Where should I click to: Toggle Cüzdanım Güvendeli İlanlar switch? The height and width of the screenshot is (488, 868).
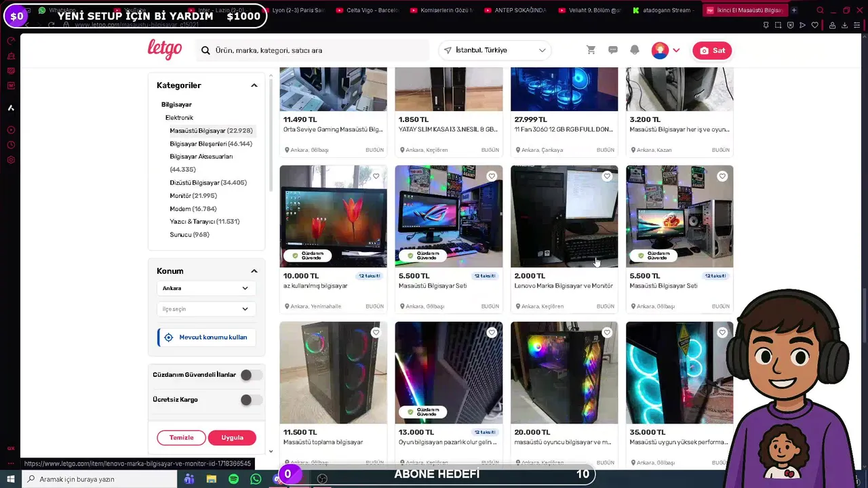coord(251,375)
